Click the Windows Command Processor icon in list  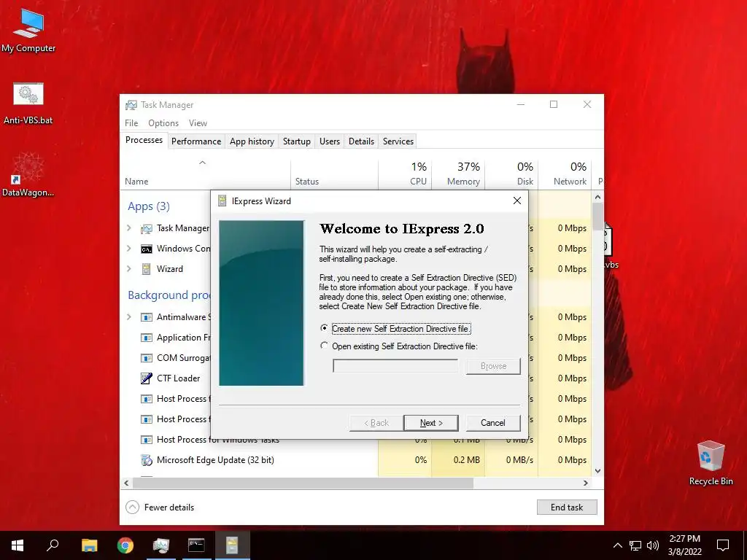tap(146, 249)
